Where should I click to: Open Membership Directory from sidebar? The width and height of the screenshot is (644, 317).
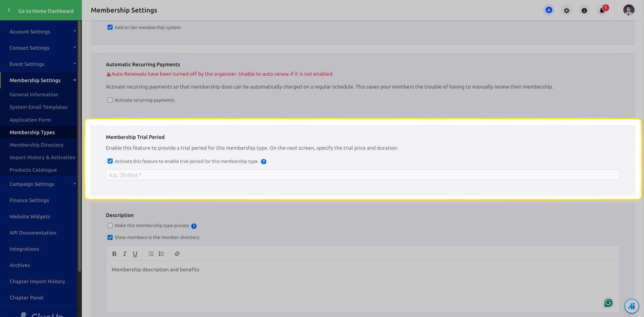[37, 145]
